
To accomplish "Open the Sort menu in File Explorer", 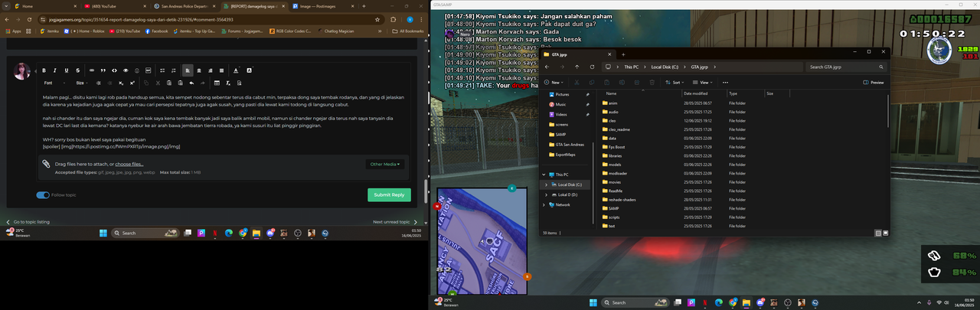I will click(x=675, y=83).
